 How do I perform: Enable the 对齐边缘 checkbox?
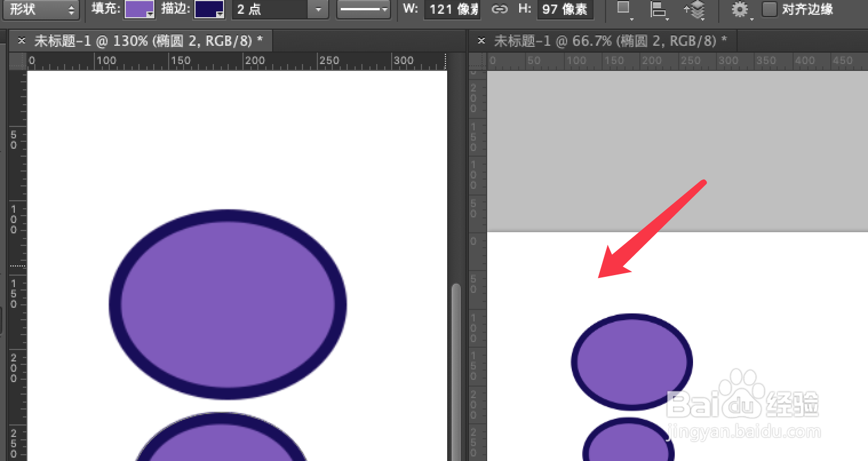click(770, 9)
